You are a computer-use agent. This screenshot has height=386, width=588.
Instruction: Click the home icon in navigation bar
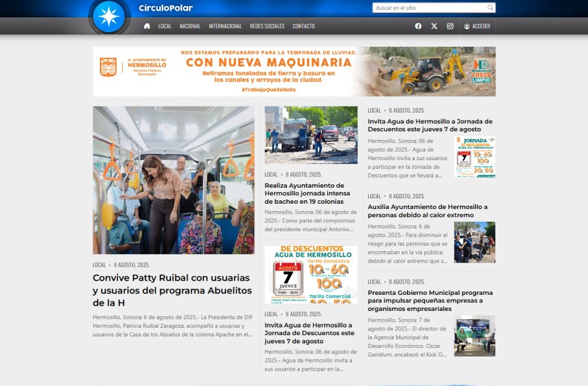click(147, 26)
